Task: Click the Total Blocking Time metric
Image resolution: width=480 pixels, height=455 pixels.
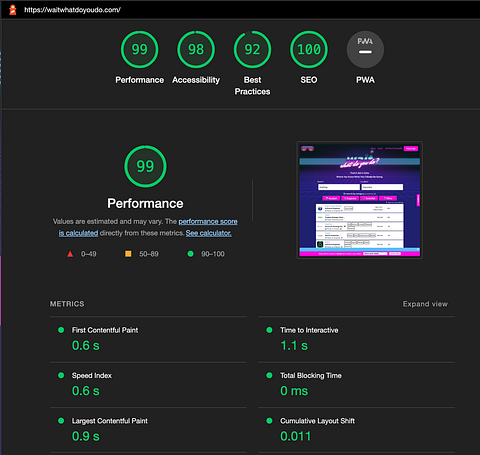Action: pyautogui.click(x=357, y=385)
